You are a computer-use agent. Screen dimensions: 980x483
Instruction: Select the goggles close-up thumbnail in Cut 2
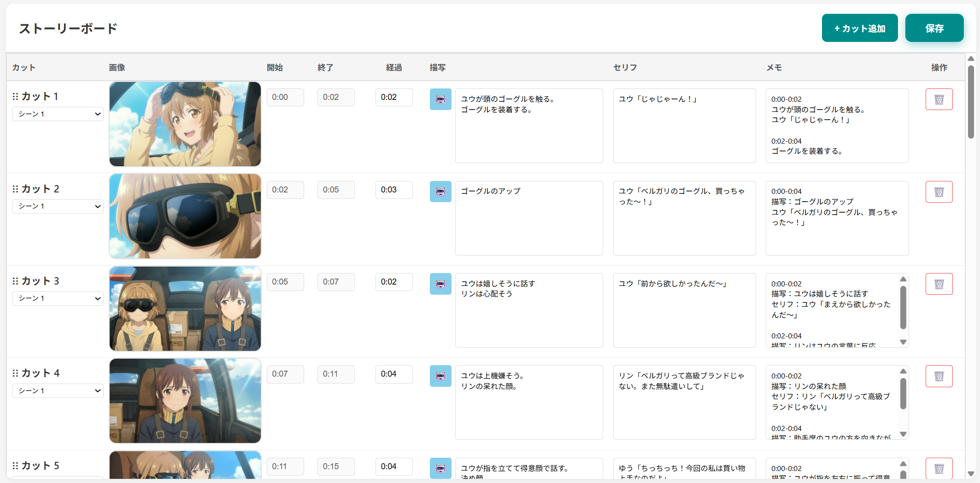click(x=185, y=216)
